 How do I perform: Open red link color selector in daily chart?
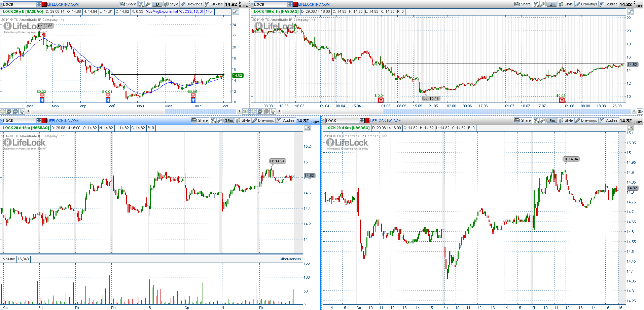pyautogui.click(x=44, y=4)
